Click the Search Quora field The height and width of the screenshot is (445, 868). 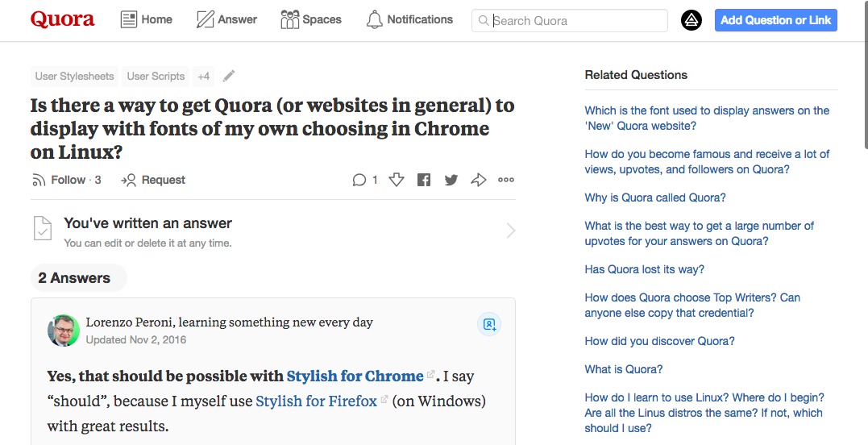[570, 20]
